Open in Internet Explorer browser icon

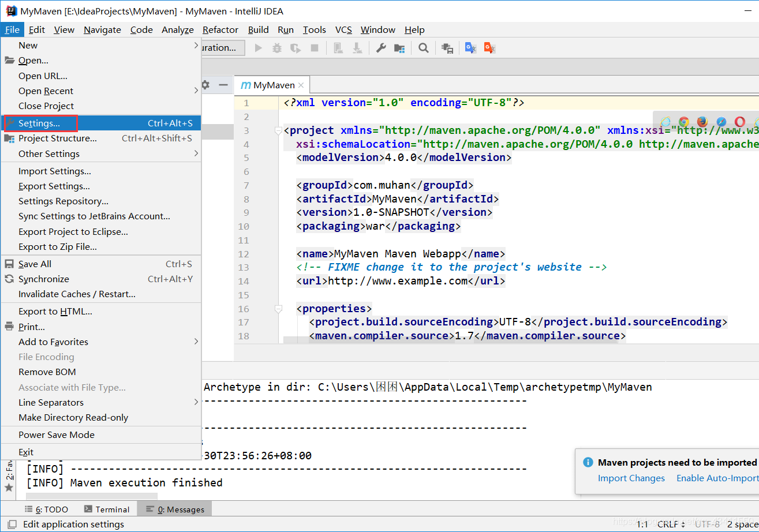(665, 122)
